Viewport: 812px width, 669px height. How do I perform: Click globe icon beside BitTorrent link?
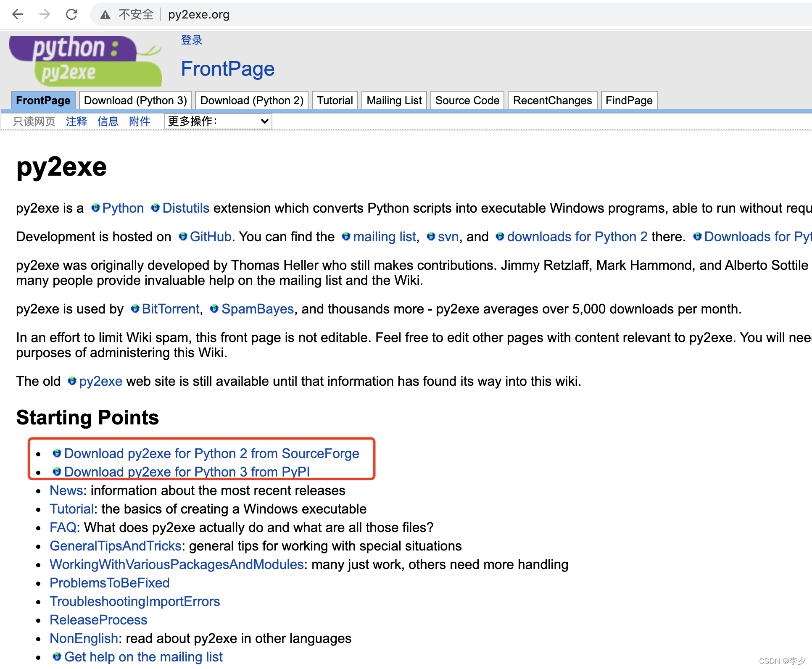pos(135,309)
